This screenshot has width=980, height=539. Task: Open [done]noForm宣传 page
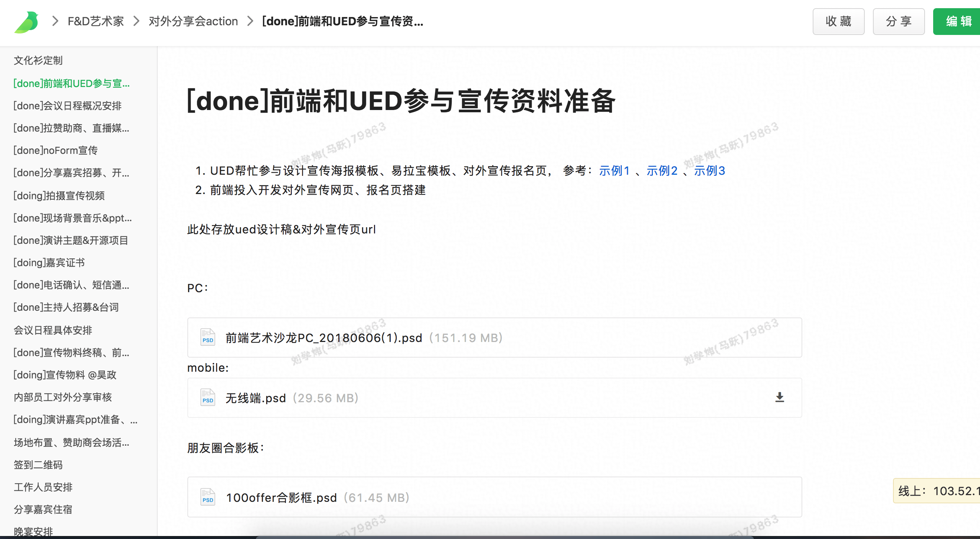(55, 151)
